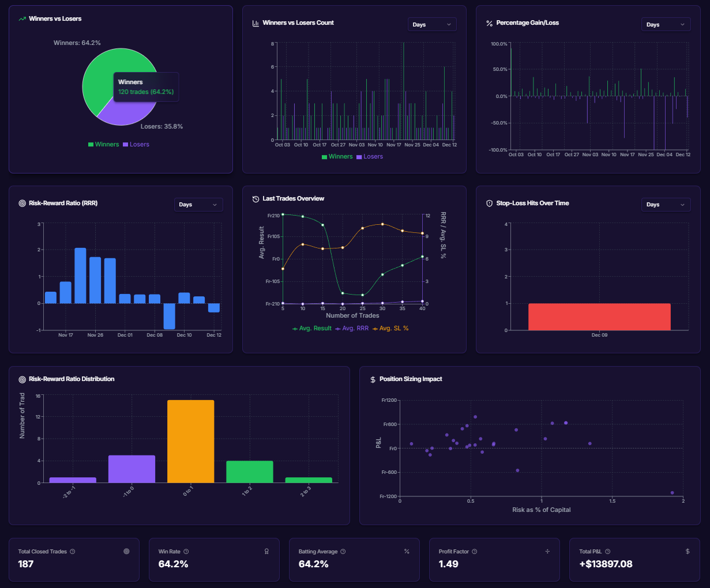710x588 pixels.
Task: Click the Batting Average value 64.2%
Action: (x=314, y=564)
